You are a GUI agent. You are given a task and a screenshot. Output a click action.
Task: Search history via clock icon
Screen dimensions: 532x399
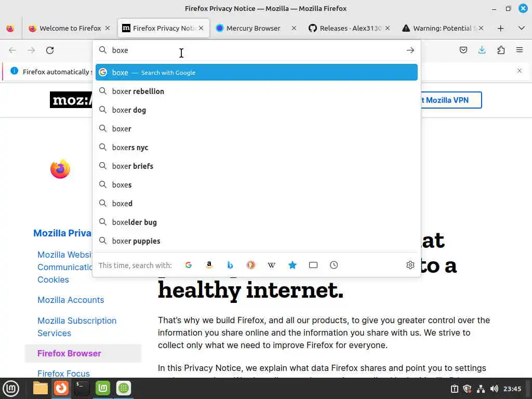334,265
